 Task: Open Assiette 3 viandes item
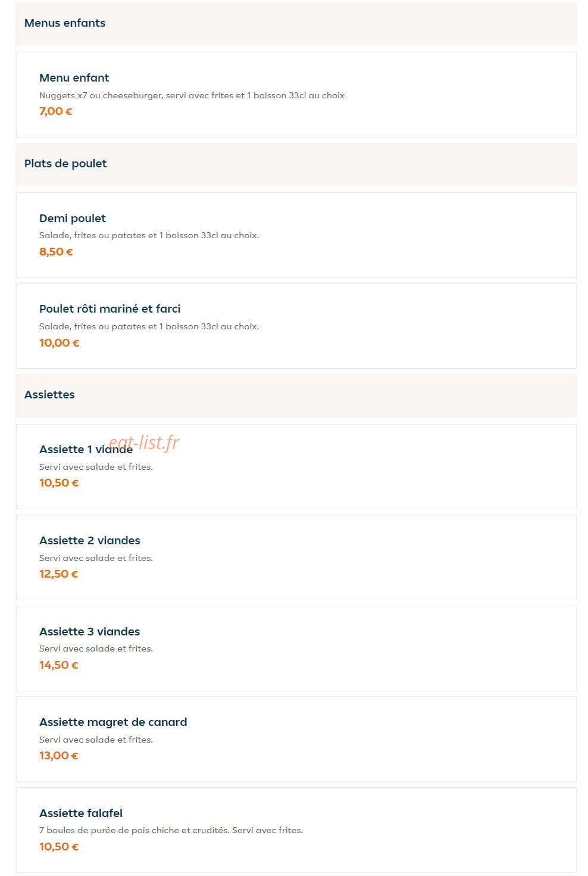[296, 649]
